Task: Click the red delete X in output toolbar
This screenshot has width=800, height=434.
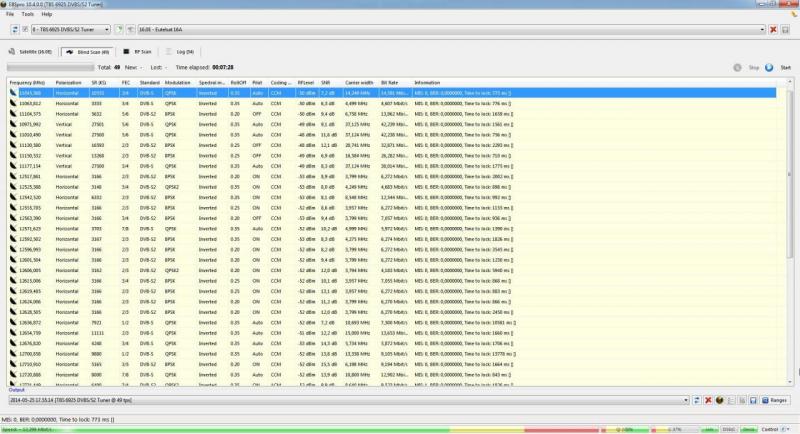Action: tap(708, 400)
